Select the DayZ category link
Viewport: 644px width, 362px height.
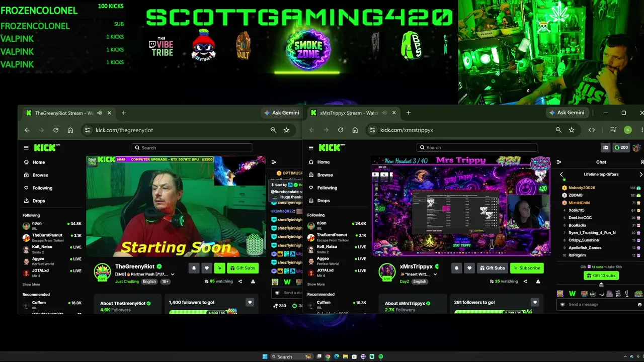click(405, 282)
